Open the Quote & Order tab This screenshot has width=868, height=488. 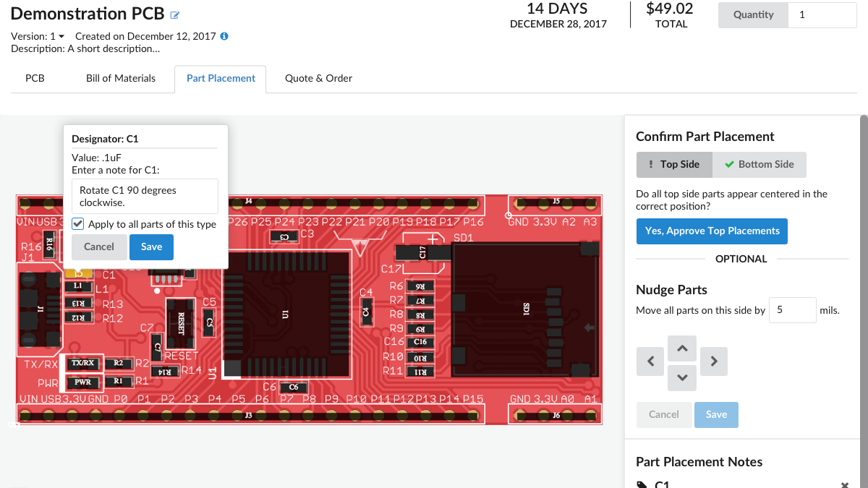pyautogui.click(x=318, y=78)
